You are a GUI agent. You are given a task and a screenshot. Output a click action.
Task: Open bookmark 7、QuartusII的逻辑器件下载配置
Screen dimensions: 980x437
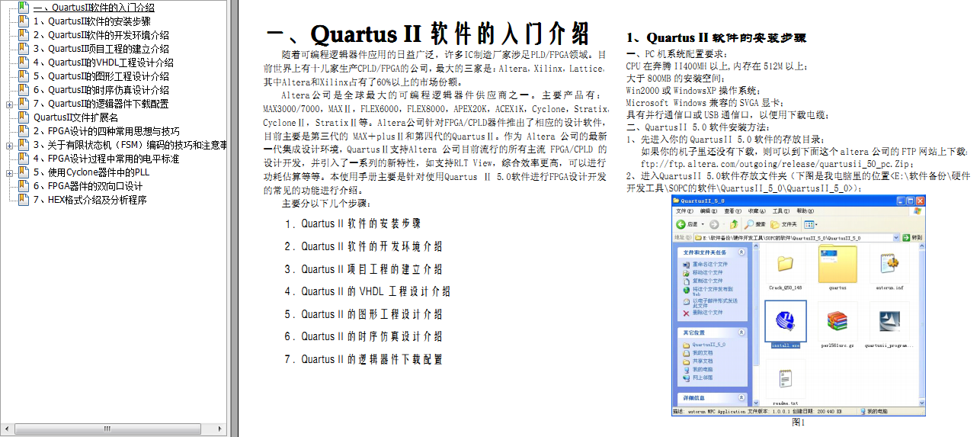(101, 104)
